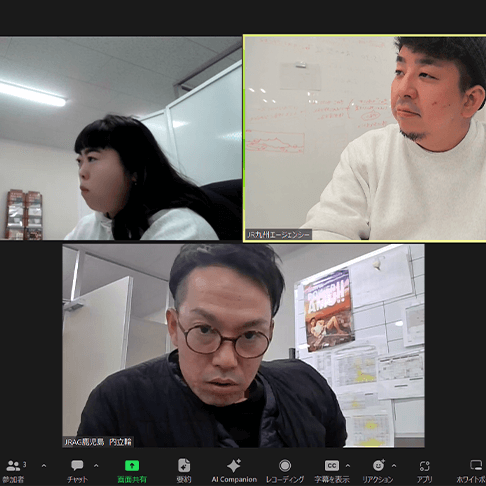Select the bottom video tile with glasses man
Screen dimensions: 486x486
tap(243, 346)
